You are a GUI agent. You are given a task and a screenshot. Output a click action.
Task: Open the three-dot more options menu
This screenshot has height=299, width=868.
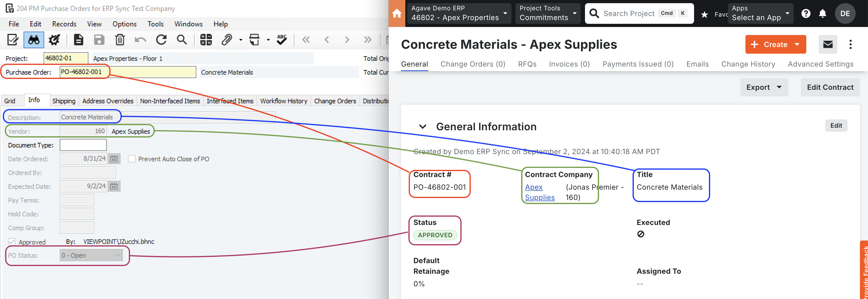pyautogui.click(x=850, y=44)
